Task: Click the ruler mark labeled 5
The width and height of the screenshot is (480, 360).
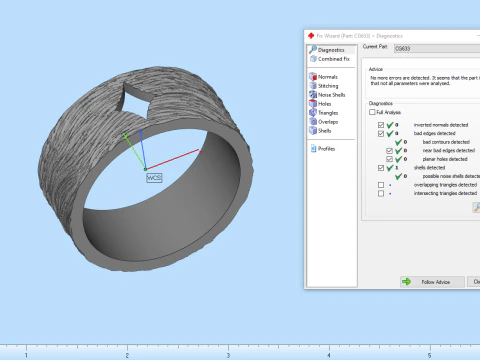Action: (x=430, y=354)
